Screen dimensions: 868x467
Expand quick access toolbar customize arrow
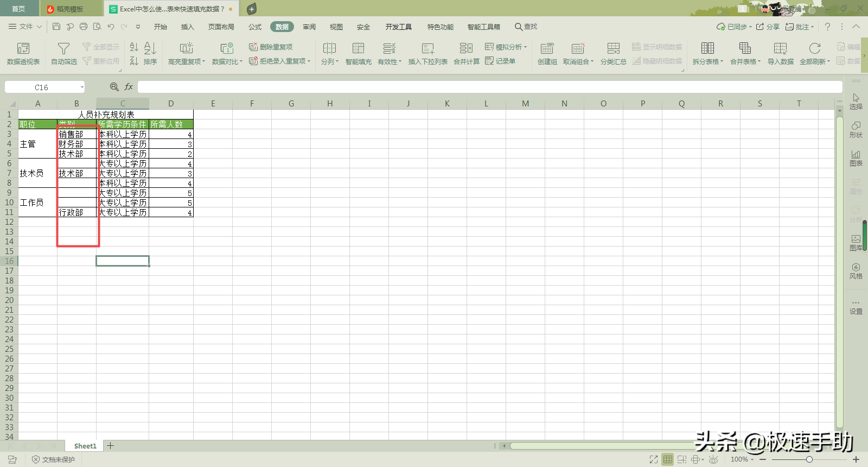click(x=138, y=27)
